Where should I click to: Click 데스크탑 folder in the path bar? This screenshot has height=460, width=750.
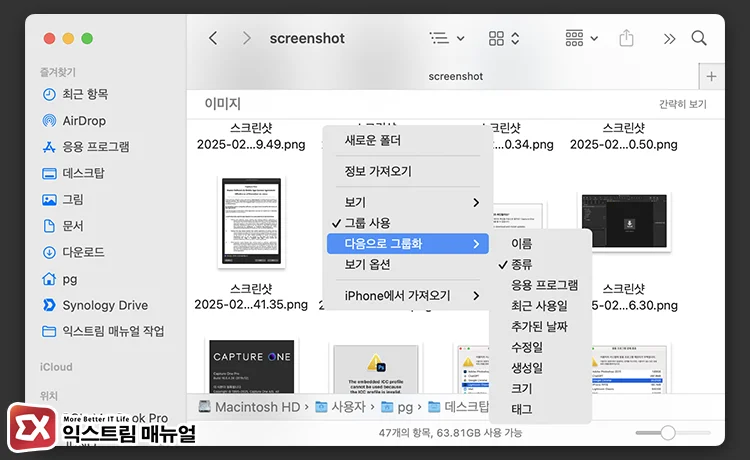[x=458, y=407]
